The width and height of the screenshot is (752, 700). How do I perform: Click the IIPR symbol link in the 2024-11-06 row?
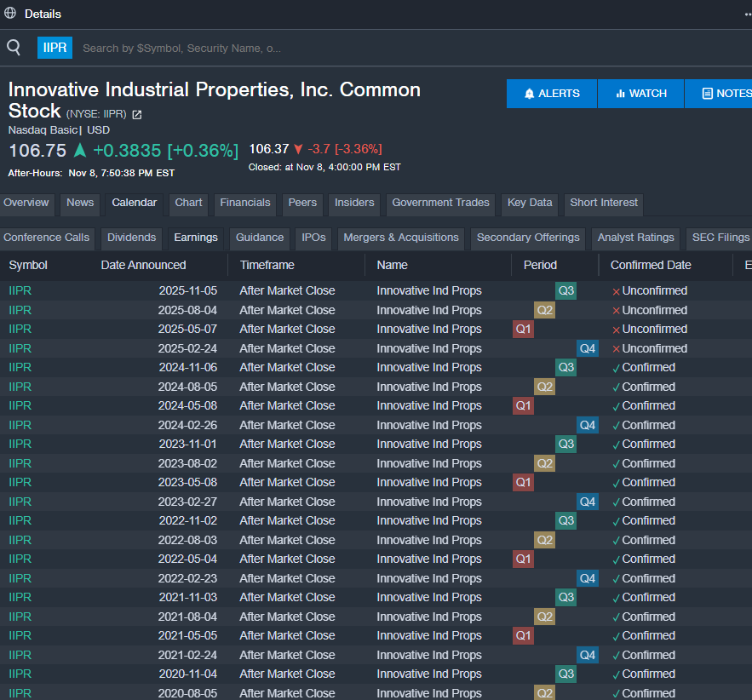(x=20, y=367)
